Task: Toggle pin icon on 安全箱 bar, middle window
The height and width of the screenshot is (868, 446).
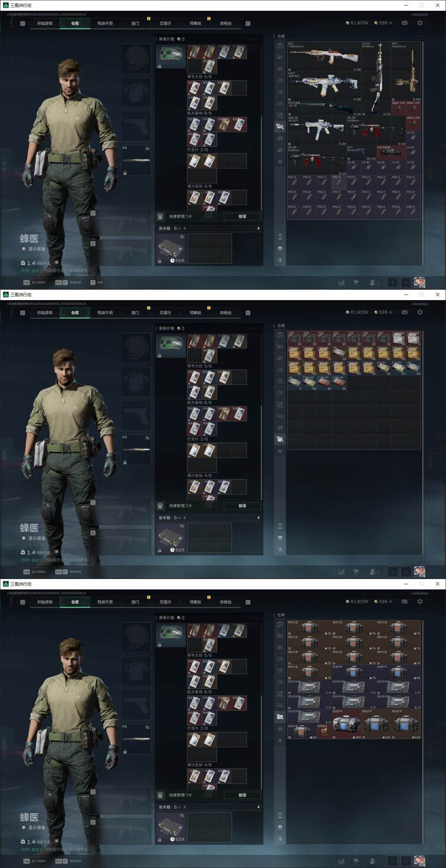Action: 259,518
